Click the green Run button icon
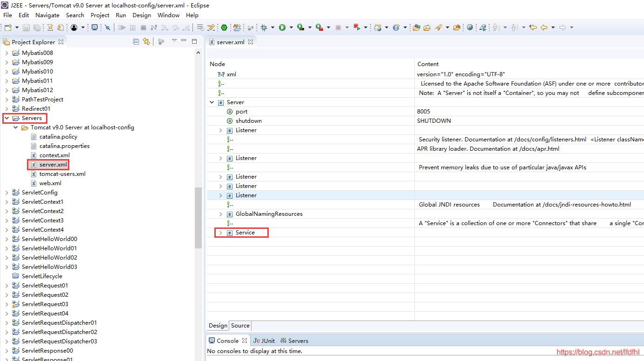Image resolution: width=644 pixels, height=361 pixels. pyautogui.click(x=282, y=28)
